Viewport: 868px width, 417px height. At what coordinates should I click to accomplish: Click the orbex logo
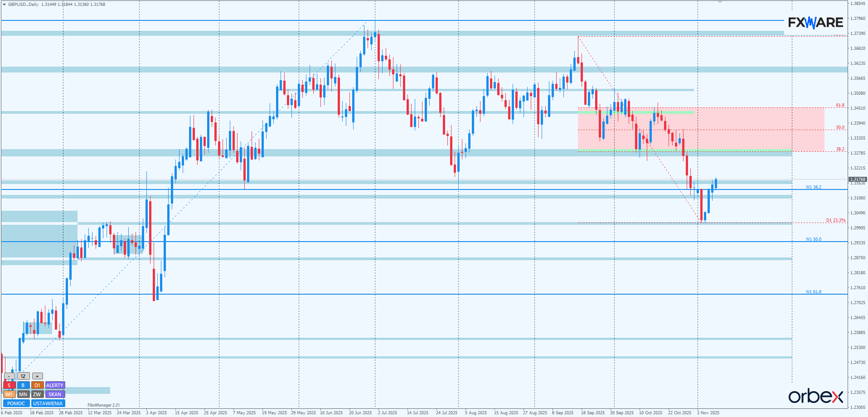815,396
